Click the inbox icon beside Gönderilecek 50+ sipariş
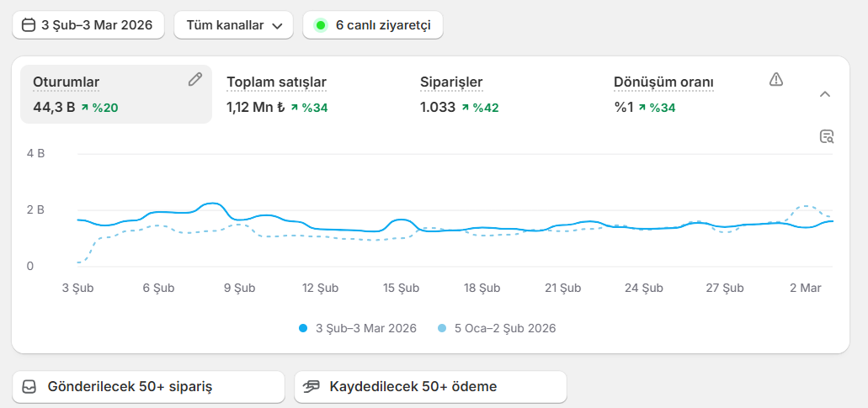Viewport: 868px width, 408px height. pyautogui.click(x=29, y=387)
